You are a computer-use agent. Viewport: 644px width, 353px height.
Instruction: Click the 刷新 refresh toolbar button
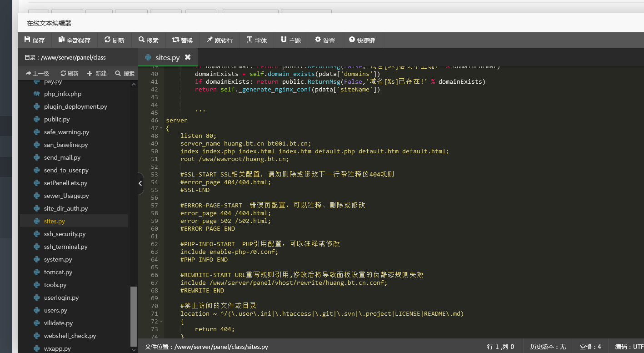point(115,40)
